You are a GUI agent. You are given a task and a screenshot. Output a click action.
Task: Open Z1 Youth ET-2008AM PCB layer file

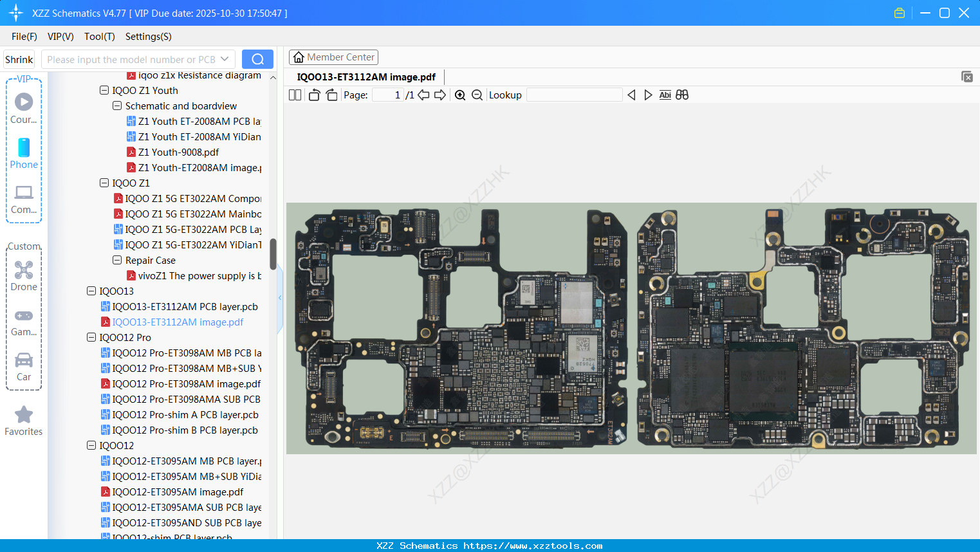click(x=194, y=122)
